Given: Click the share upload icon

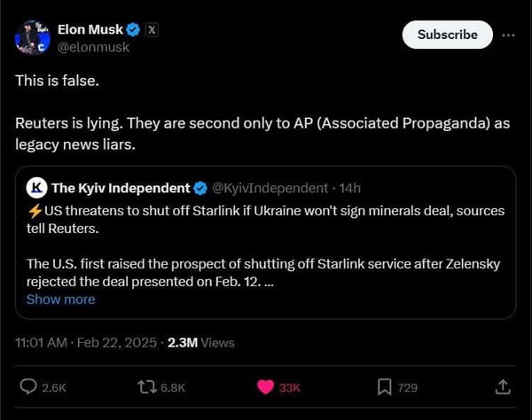Looking at the screenshot, I should point(502,387).
